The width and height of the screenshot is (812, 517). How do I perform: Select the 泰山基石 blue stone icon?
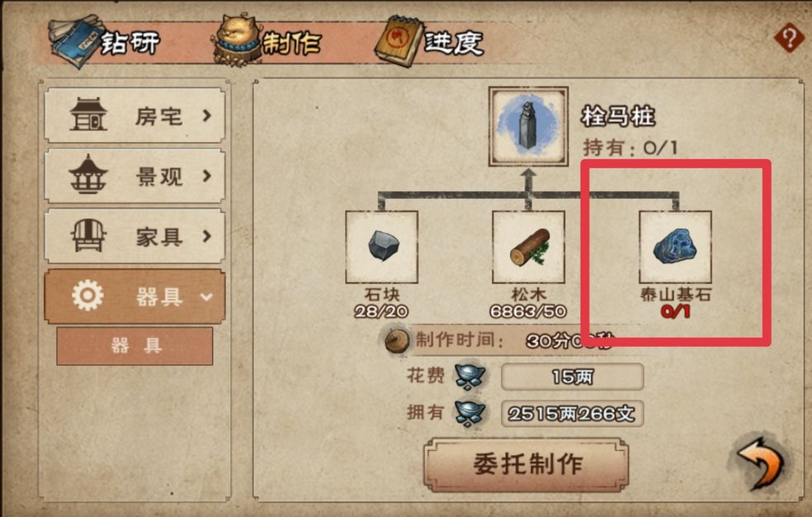point(675,247)
